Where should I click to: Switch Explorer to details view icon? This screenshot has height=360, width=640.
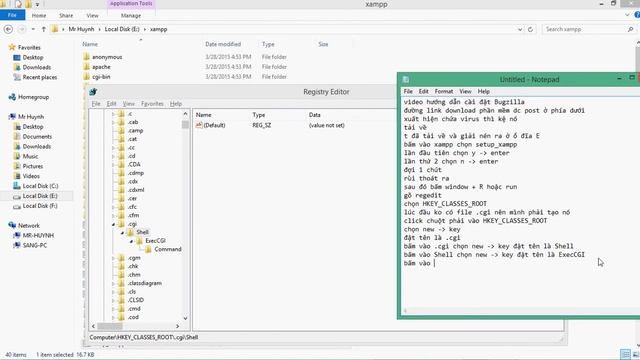click(x=625, y=355)
